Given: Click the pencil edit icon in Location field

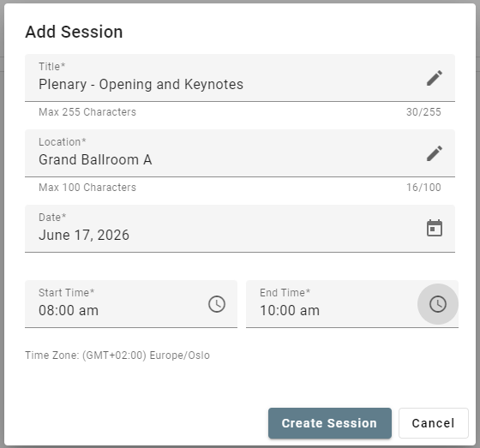Looking at the screenshot, I should point(435,153).
